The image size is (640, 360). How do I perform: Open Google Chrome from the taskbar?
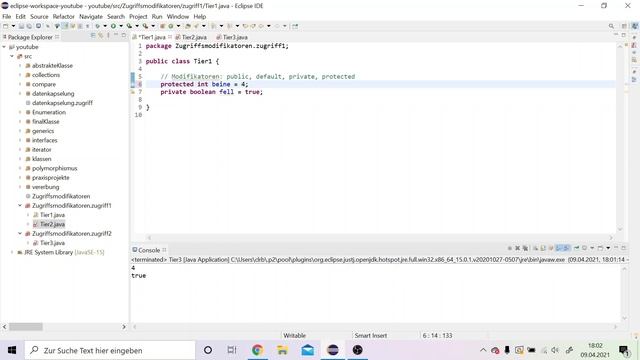(257, 350)
